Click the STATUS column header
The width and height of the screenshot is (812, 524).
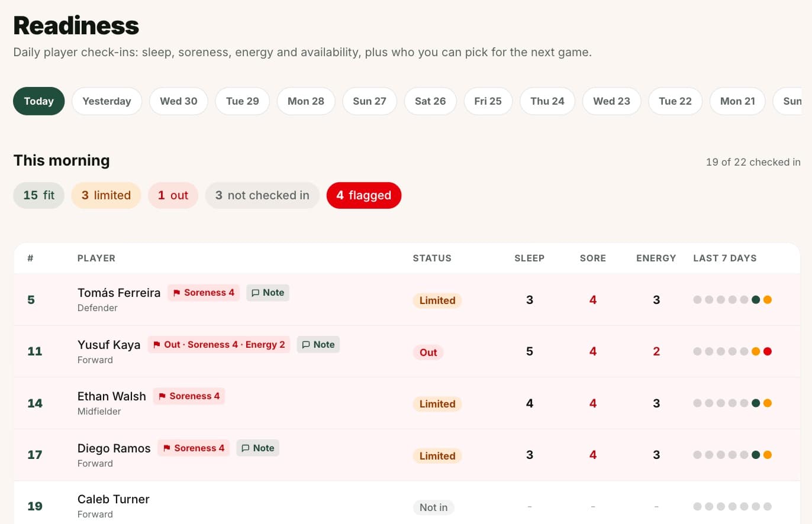[432, 258]
